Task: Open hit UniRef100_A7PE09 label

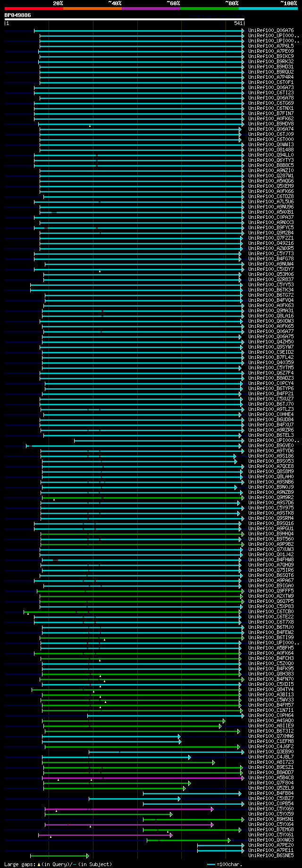Action: click(271, 51)
